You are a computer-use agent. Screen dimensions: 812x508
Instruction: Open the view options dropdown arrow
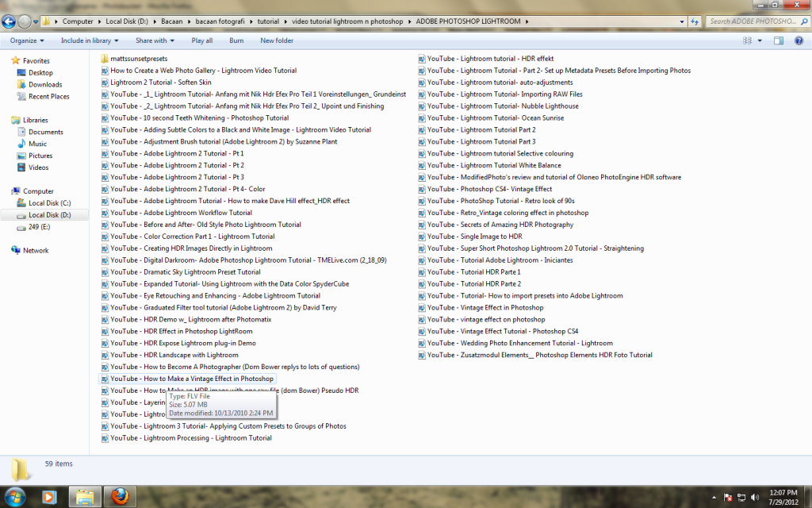tap(760, 40)
